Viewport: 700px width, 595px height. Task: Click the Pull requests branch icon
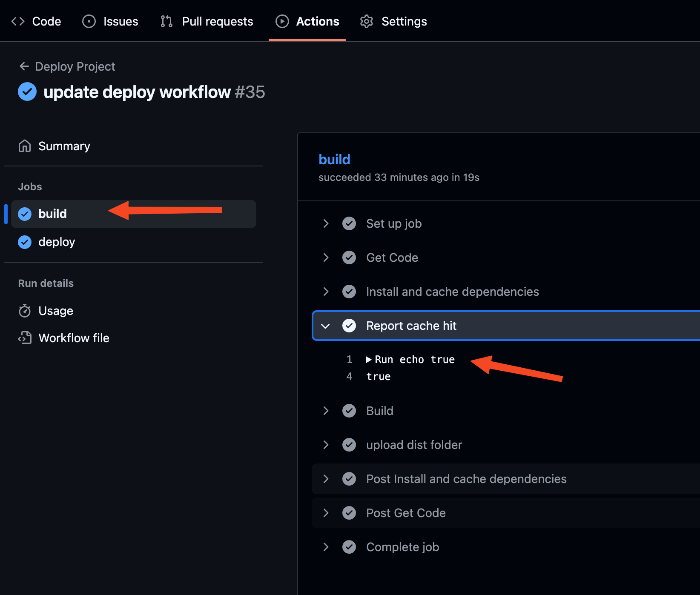coord(166,21)
